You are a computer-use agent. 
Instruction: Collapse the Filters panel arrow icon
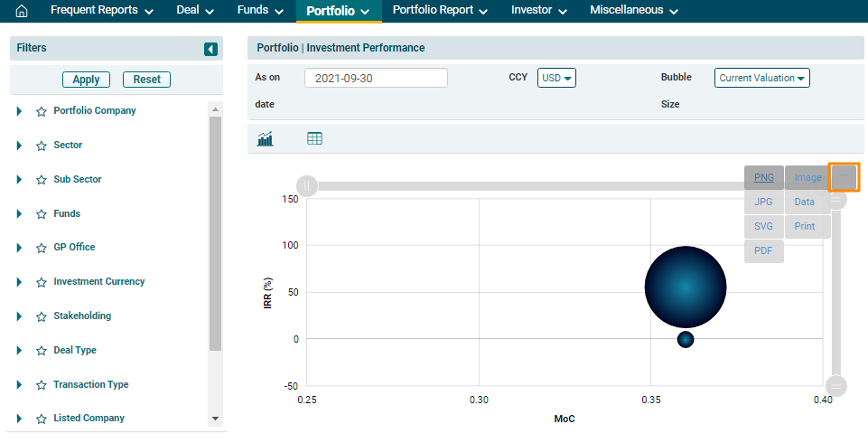click(210, 49)
